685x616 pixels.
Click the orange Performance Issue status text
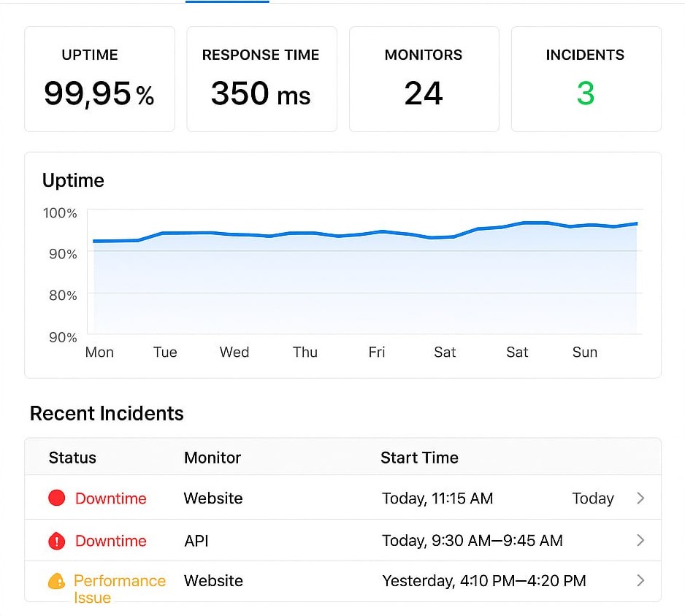pyautogui.click(x=119, y=588)
